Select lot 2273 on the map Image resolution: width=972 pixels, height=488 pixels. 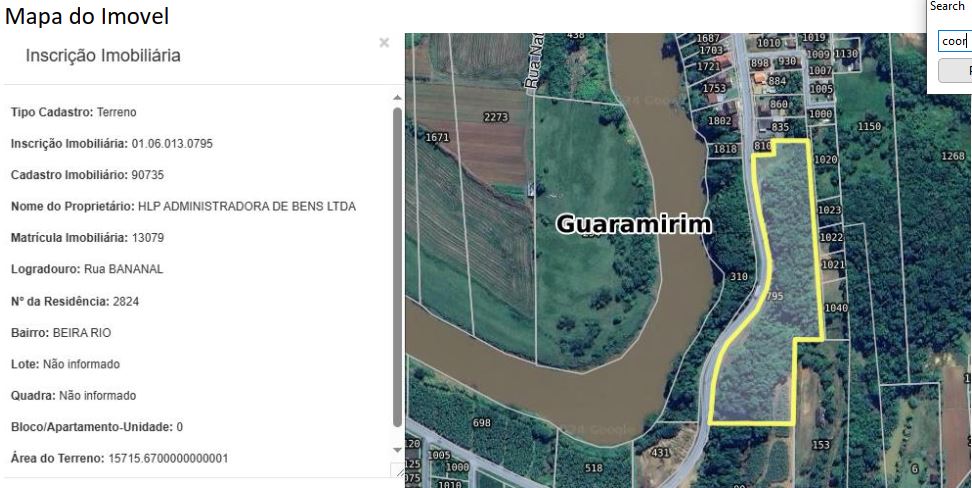495,117
